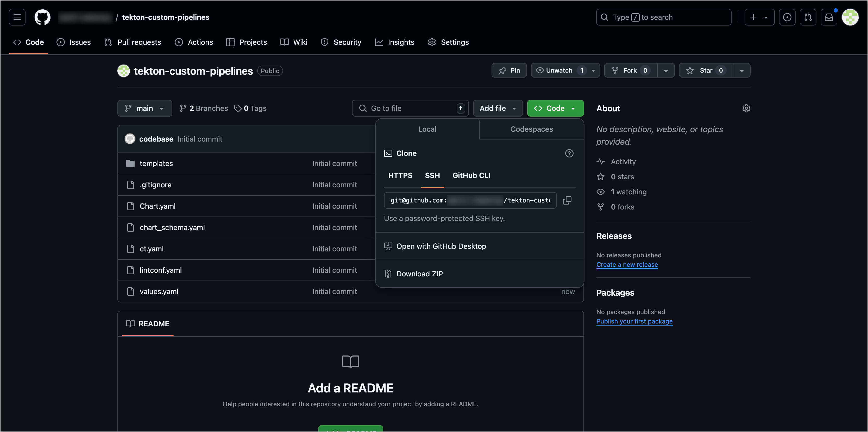This screenshot has height=432, width=868.
Task: Select Download ZIP
Action: (x=419, y=274)
